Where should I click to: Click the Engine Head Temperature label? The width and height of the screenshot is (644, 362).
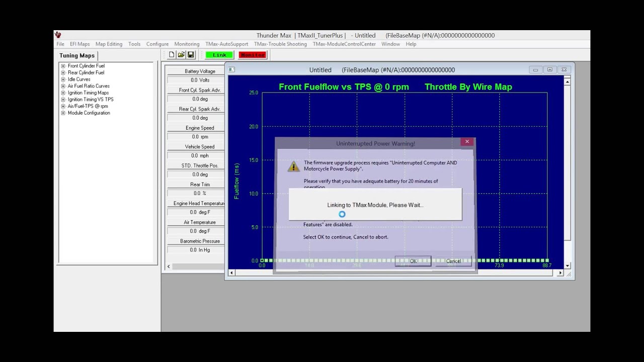tap(199, 203)
